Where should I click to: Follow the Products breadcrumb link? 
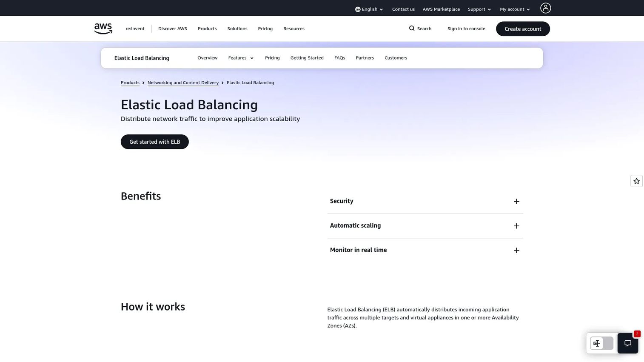pos(130,83)
